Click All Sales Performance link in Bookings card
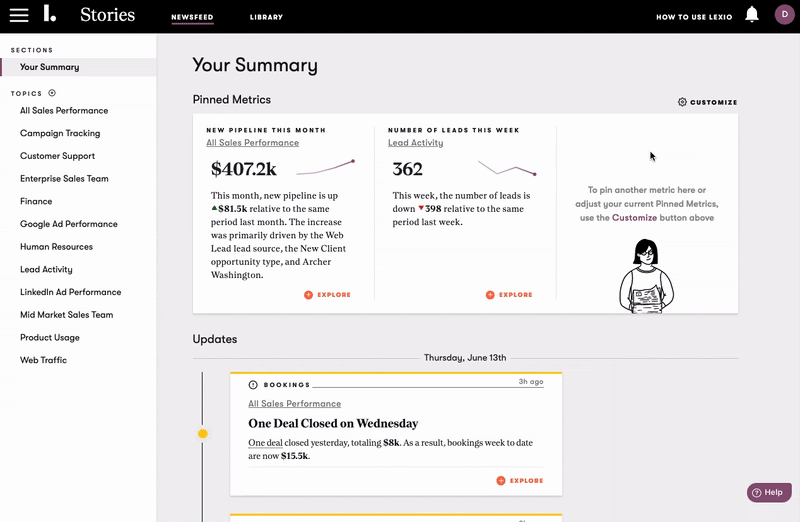Screen dimensions: 800x522 [294, 404]
